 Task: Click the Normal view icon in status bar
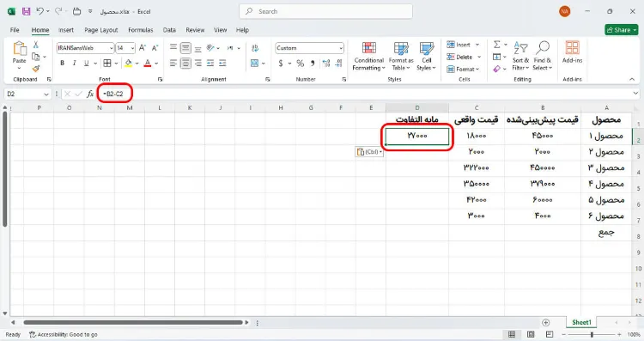coord(512,334)
